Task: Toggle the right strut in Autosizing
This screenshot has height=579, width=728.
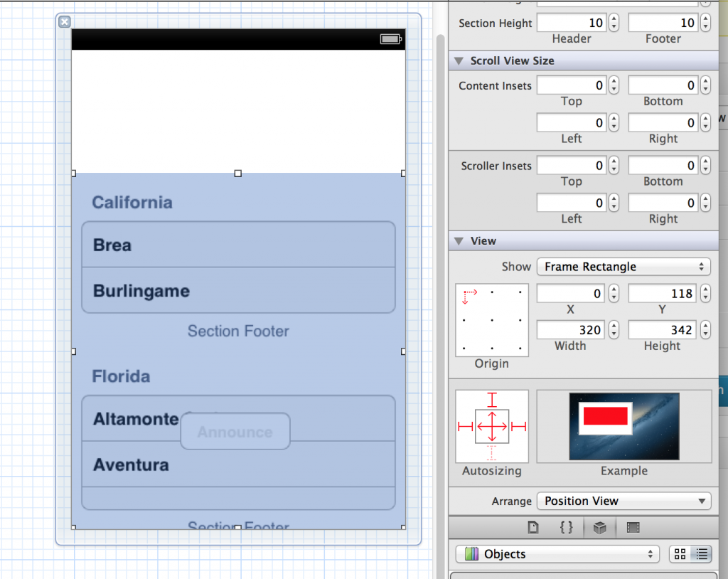Action: click(x=518, y=426)
